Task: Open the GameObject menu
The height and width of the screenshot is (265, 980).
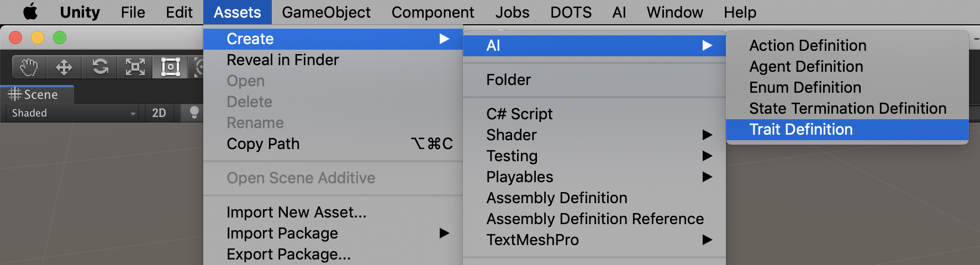Action: pyautogui.click(x=326, y=12)
